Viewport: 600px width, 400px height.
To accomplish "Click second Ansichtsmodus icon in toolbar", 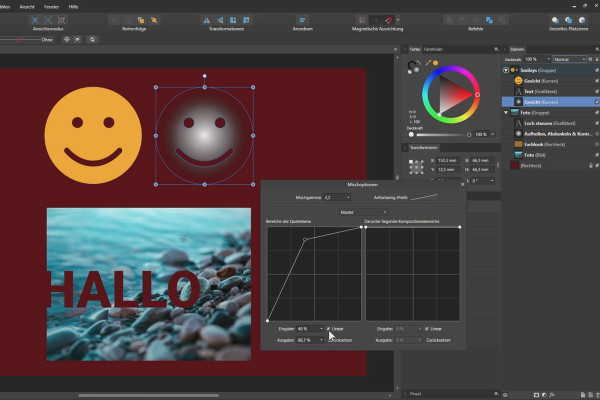I will (48, 20).
